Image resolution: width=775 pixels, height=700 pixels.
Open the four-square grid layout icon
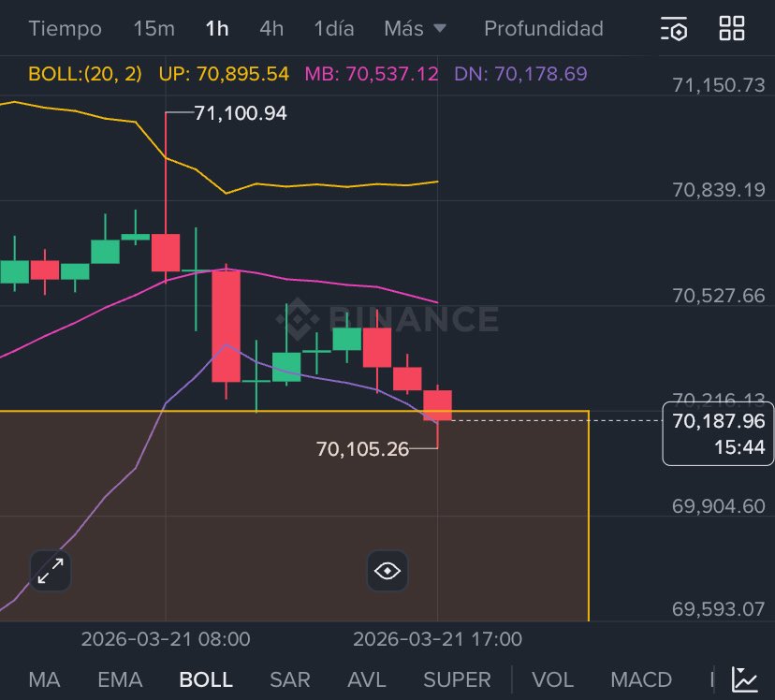click(x=732, y=28)
